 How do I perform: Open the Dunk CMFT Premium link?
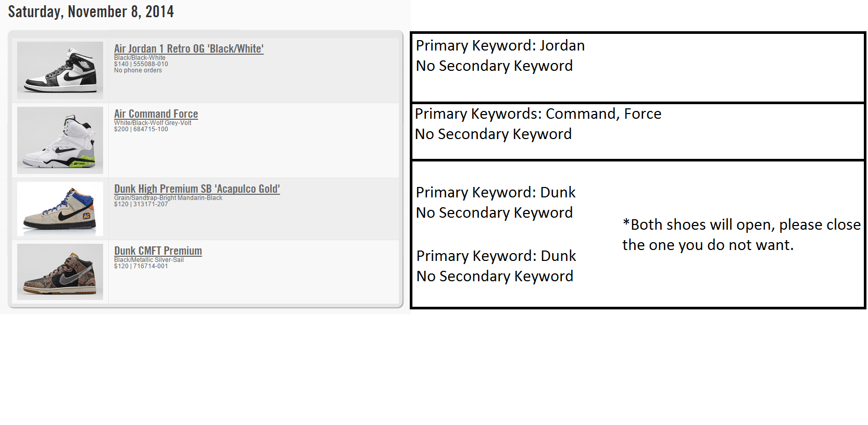pos(158,251)
